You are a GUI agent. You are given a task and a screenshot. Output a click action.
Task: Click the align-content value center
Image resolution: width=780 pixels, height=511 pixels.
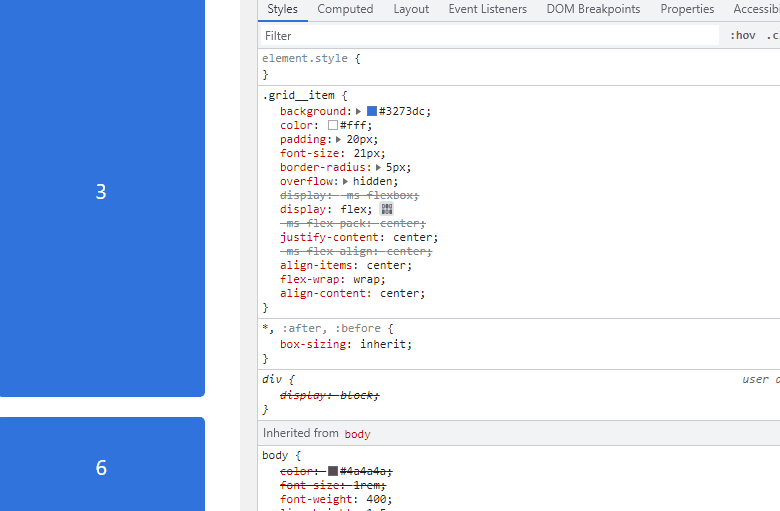(402, 293)
